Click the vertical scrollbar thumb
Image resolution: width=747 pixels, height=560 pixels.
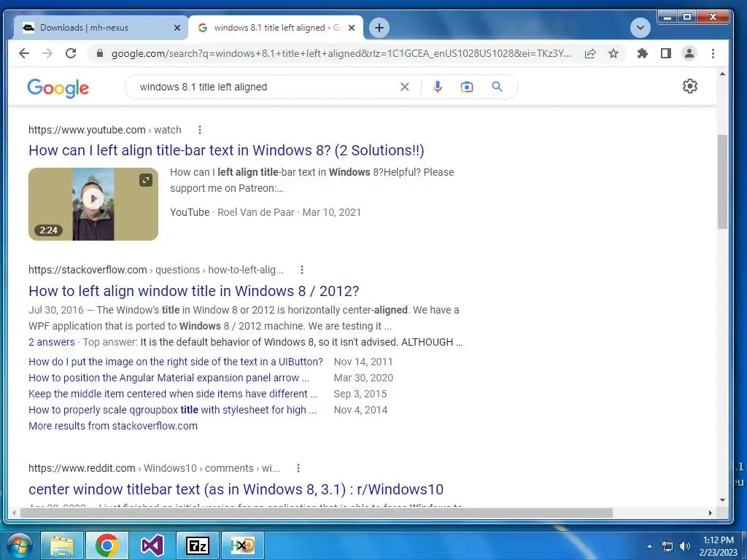click(x=722, y=182)
